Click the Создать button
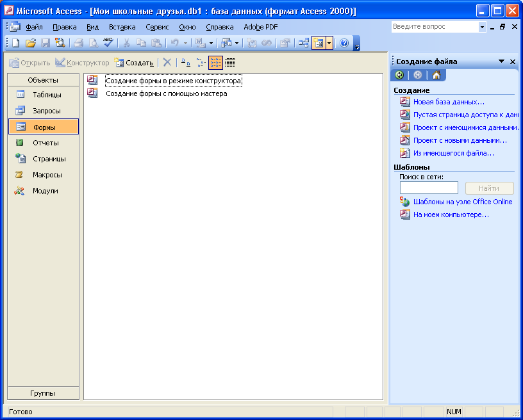 pyautogui.click(x=134, y=63)
